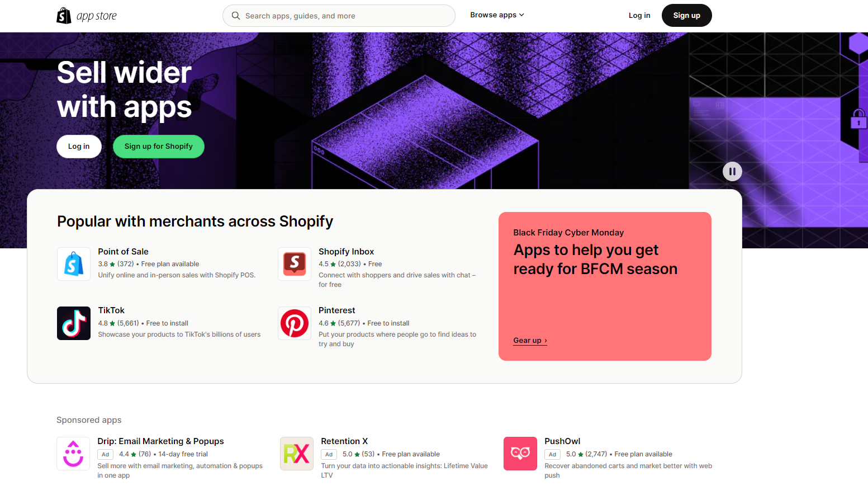Open the Drip email marketing app icon

[x=73, y=454]
